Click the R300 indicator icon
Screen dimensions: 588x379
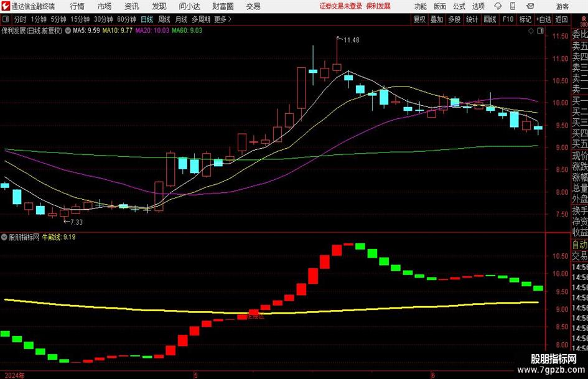click(584, 21)
